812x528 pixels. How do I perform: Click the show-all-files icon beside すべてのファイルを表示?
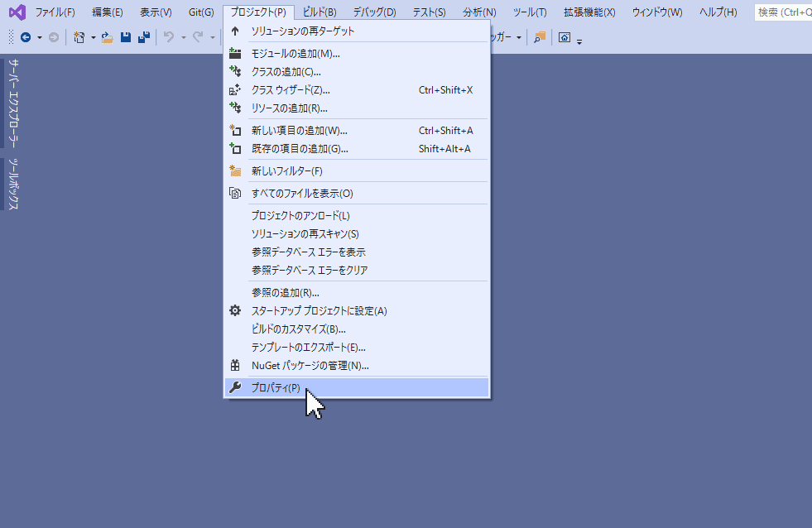pyautogui.click(x=235, y=193)
